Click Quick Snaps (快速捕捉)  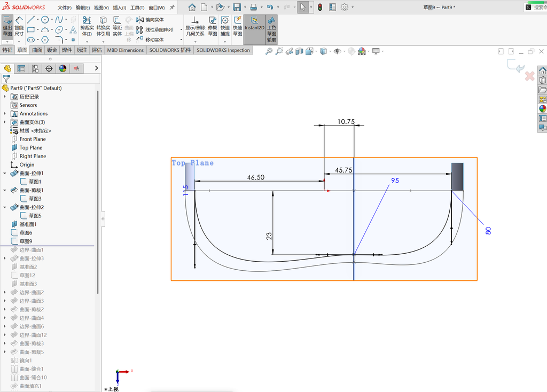(x=225, y=26)
